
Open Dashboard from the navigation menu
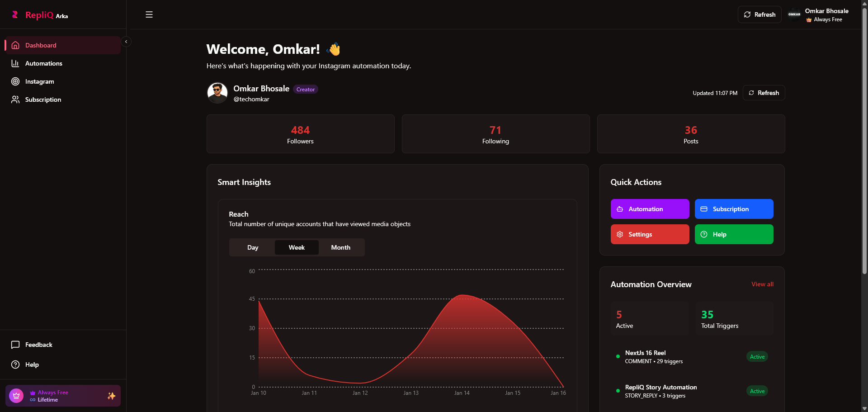pos(41,45)
